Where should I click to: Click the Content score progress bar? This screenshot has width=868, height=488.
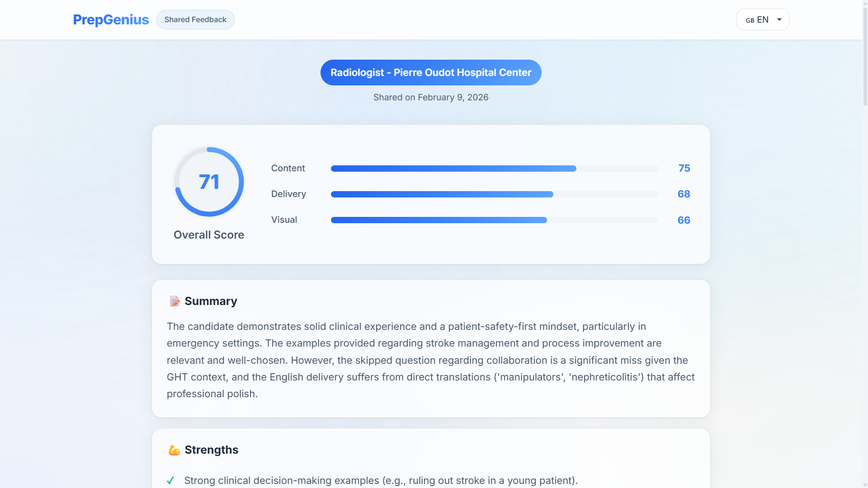[x=494, y=169]
